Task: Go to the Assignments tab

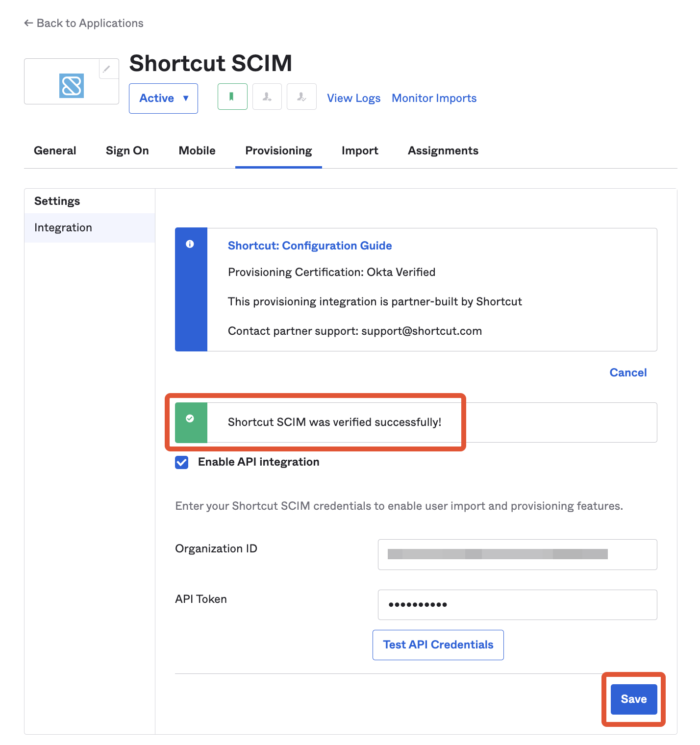Action: [x=443, y=151]
